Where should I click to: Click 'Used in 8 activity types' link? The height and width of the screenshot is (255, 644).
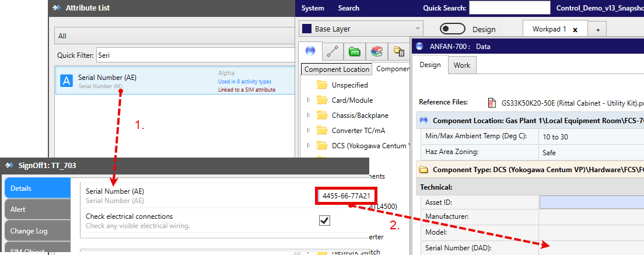(244, 82)
